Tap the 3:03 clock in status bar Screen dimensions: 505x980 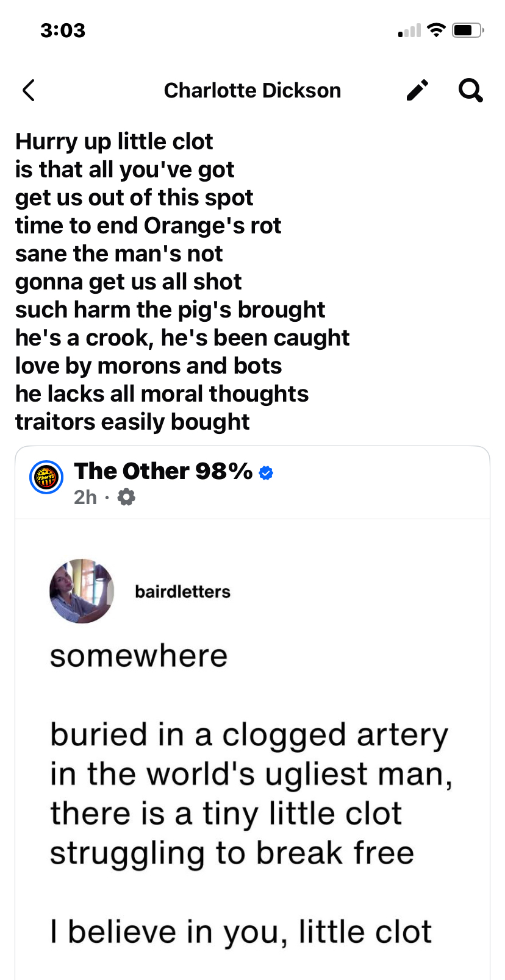click(63, 30)
